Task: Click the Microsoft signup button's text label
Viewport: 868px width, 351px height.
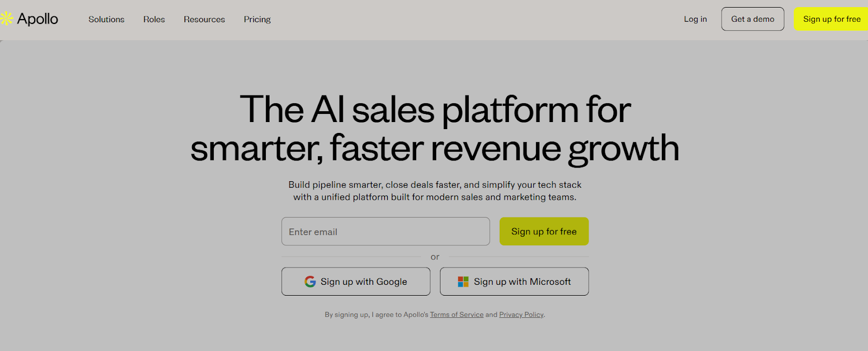Action: 522,281
